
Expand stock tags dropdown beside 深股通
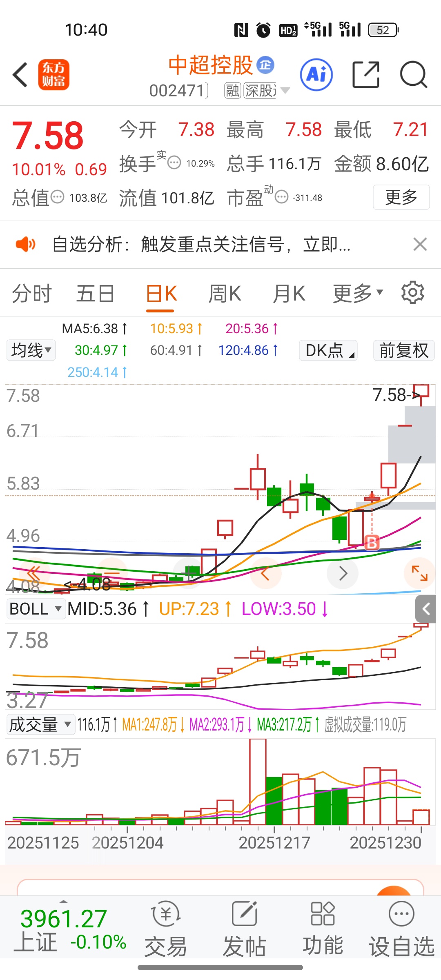click(285, 90)
